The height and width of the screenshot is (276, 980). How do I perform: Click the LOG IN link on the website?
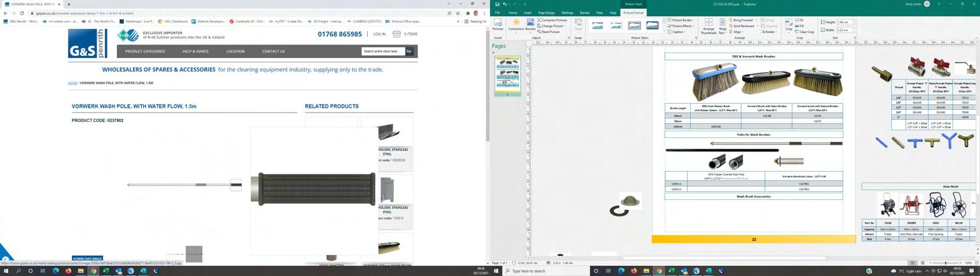[x=380, y=34]
